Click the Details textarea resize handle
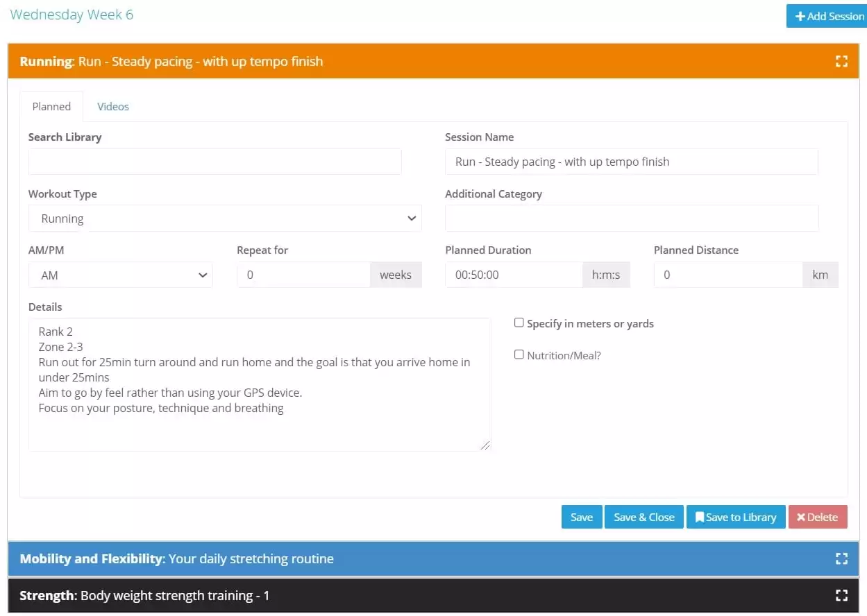The image size is (867, 616). click(485, 445)
